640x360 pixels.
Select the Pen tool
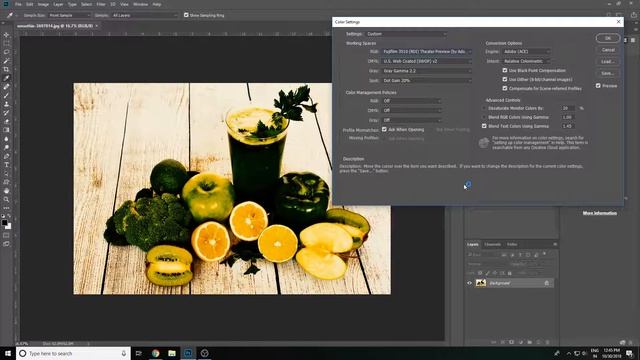[x=6, y=156]
